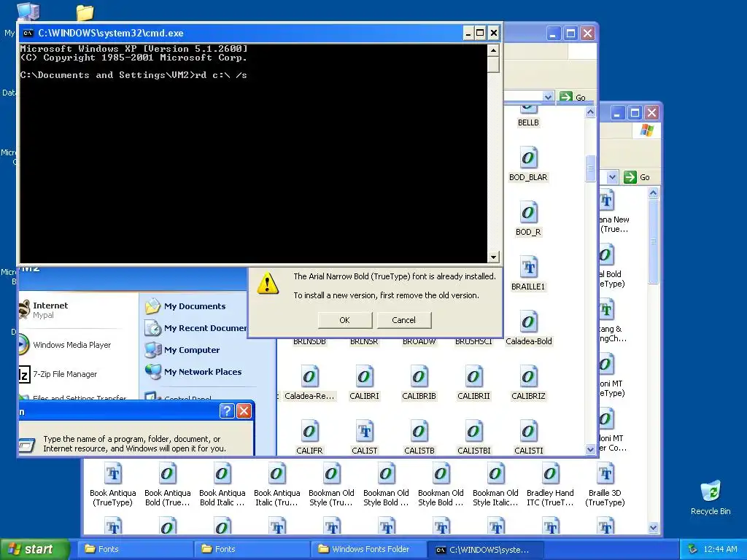This screenshot has width=747, height=560.
Task: Select the Caladea-Bold font icon
Action: pyautogui.click(x=528, y=322)
